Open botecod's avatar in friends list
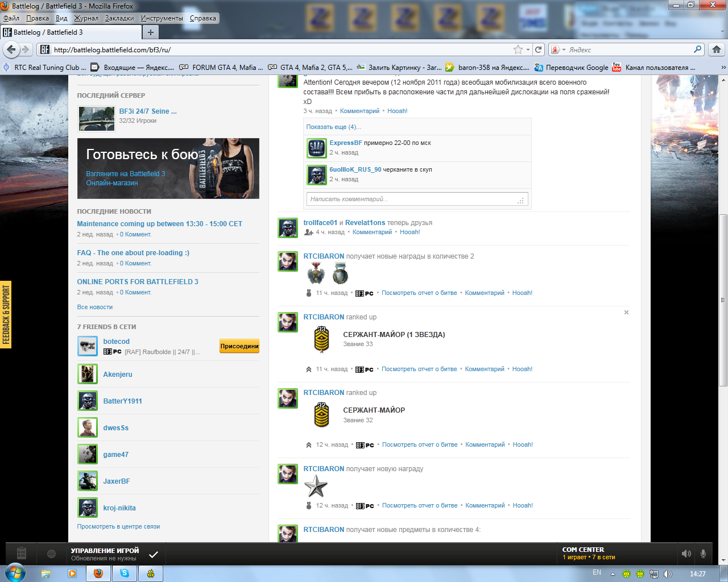The width and height of the screenshot is (728, 582). [88, 346]
